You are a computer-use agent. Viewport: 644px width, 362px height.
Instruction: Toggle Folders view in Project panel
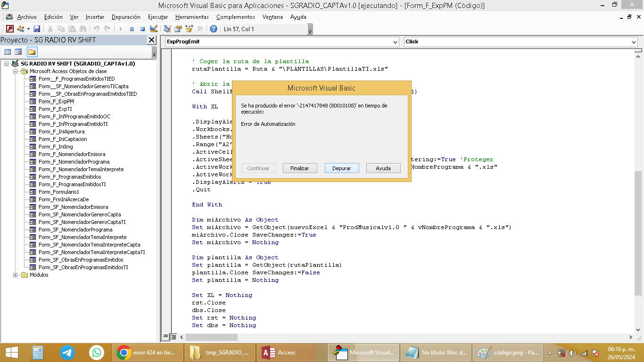click(32, 52)
